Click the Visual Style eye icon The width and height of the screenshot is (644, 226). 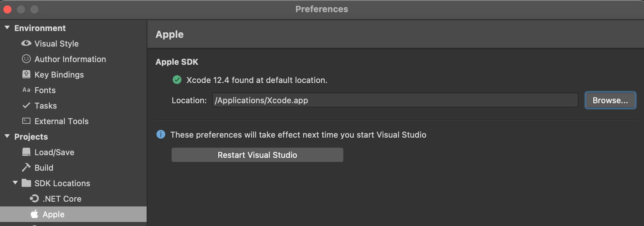(x=26, y=44)
